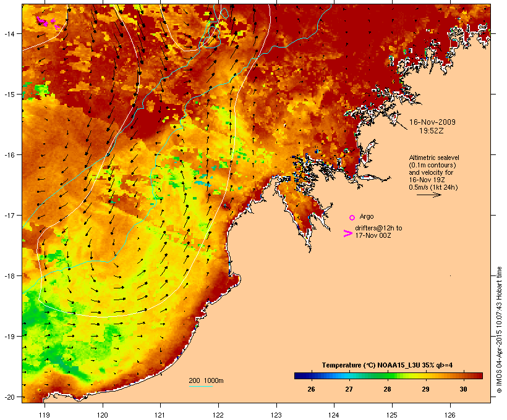507x420 pixels.
Task: Click the latitude label -16
Action: [9, 155]
